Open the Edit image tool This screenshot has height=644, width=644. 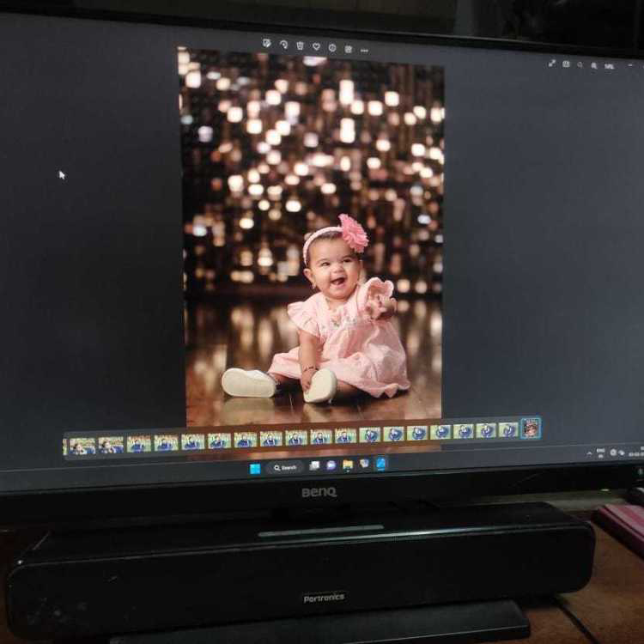pyautogui.click(x=267, y=43)
